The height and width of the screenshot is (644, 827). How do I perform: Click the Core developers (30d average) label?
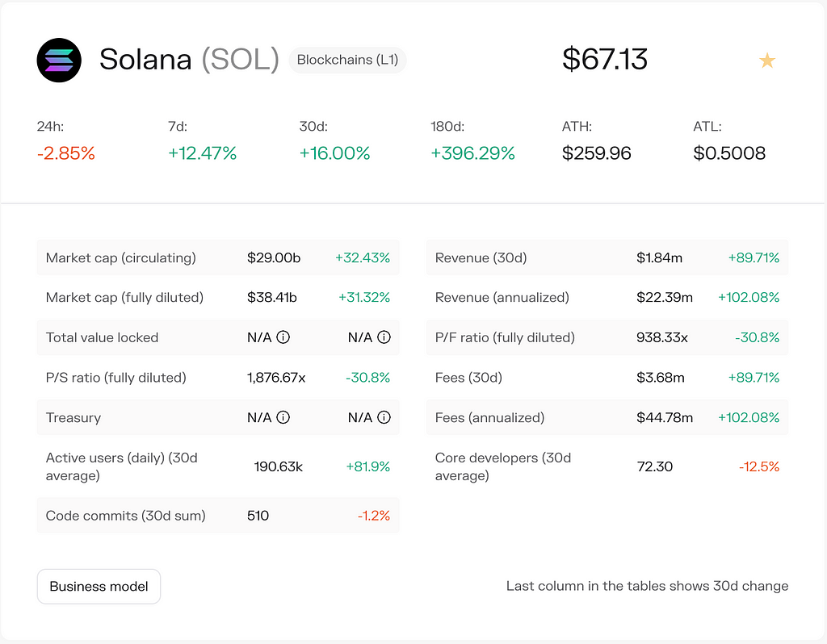(503, 466)
